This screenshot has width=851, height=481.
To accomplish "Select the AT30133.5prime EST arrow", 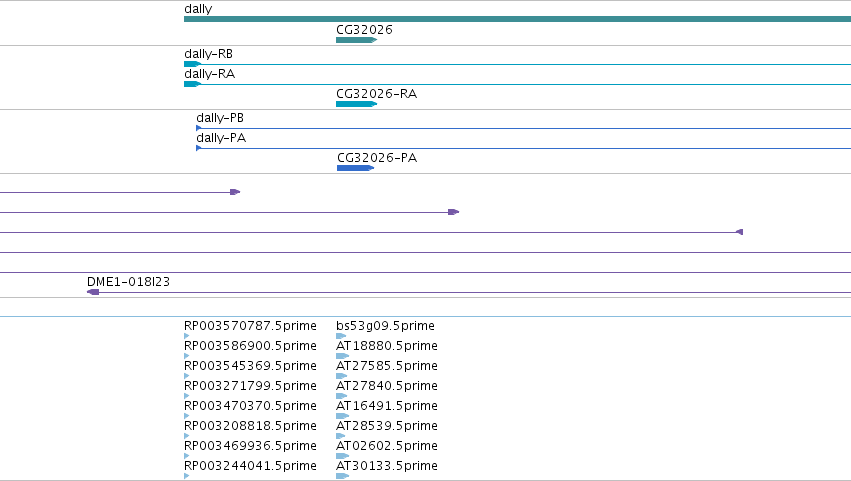I will click(x=342, y=476).
